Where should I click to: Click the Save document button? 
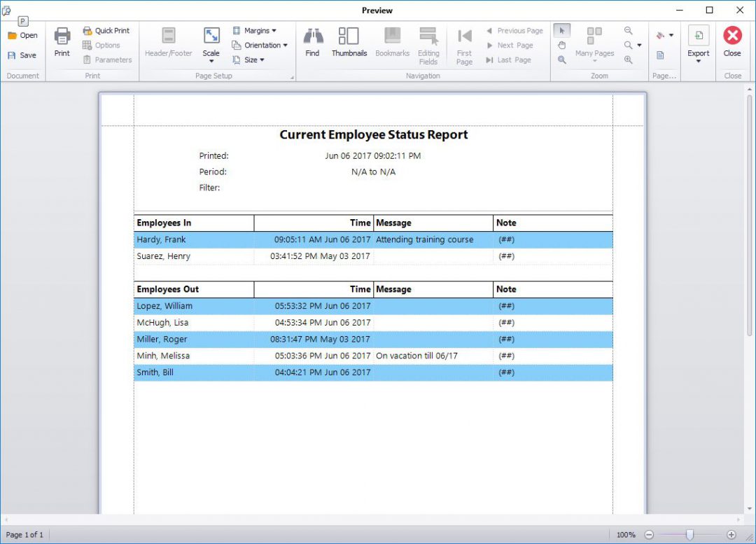tap(23, 55)
